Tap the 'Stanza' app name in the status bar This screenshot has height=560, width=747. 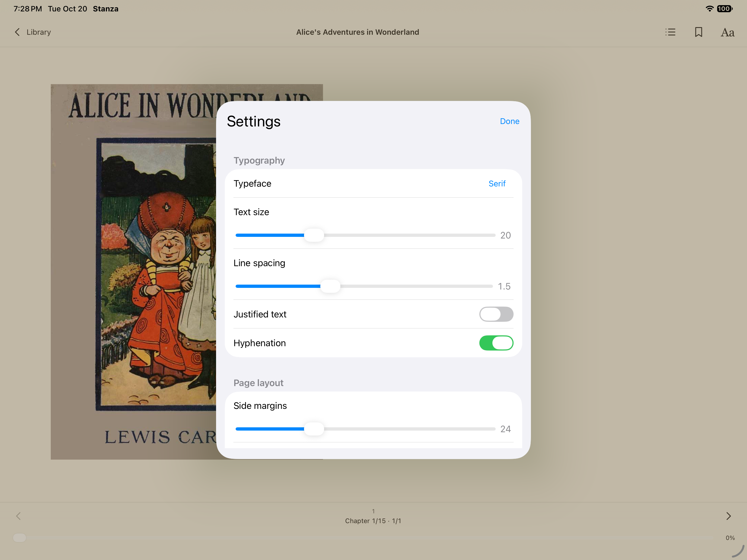(106, 9)
